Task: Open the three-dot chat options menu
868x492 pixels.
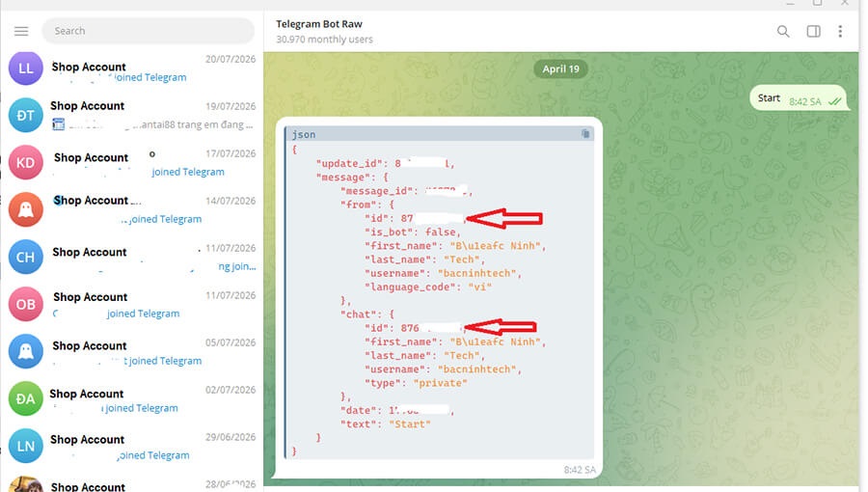Action: click(x=840, y=31)
